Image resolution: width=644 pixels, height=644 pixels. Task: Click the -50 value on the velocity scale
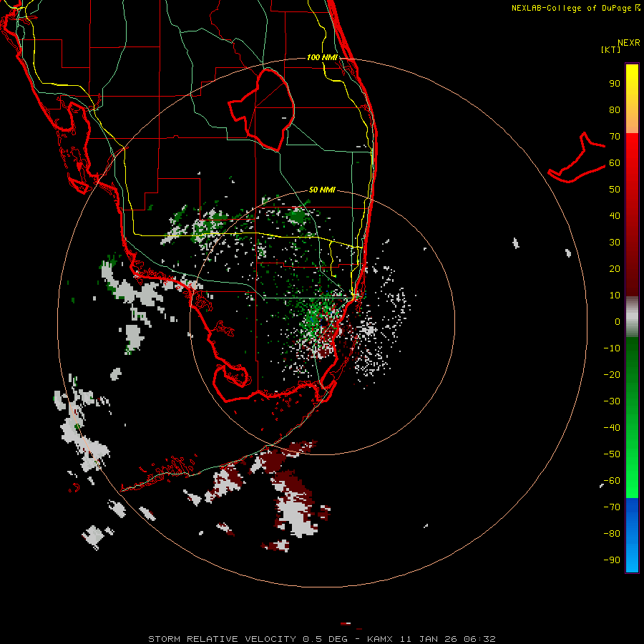(x=612, y=454)
